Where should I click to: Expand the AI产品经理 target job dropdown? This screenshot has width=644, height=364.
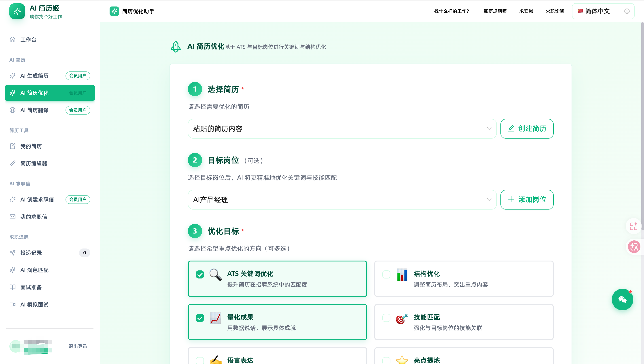(x=342, y=199)
